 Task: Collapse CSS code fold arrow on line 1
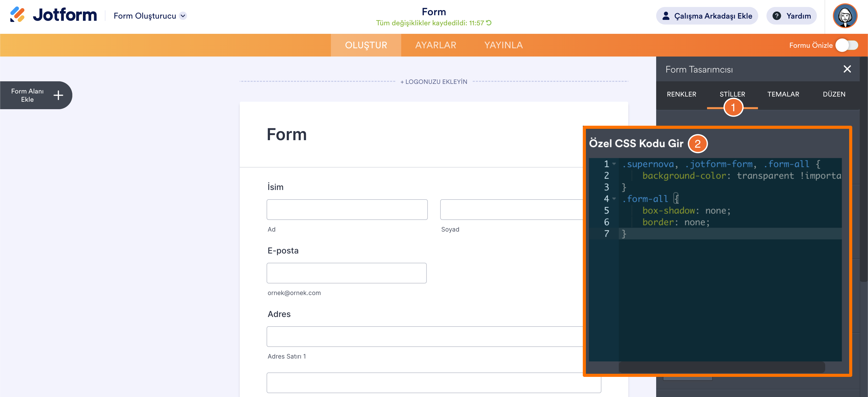(x=614, y=164)
